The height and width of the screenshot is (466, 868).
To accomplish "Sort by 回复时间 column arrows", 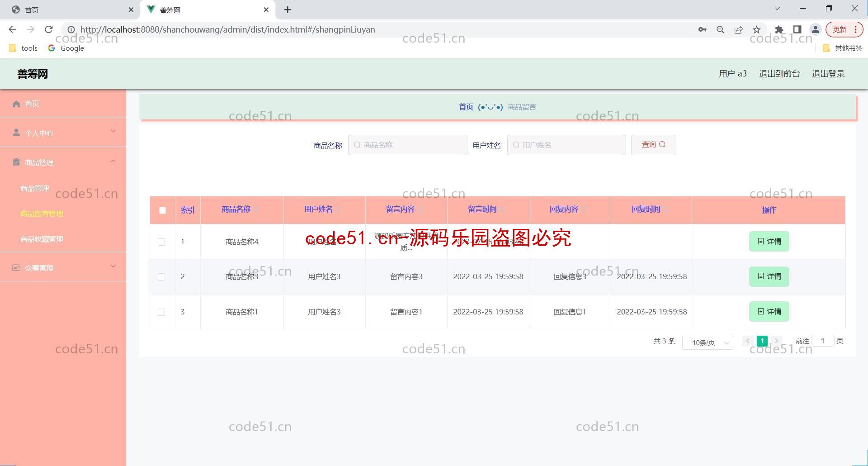I will [665, 209].
